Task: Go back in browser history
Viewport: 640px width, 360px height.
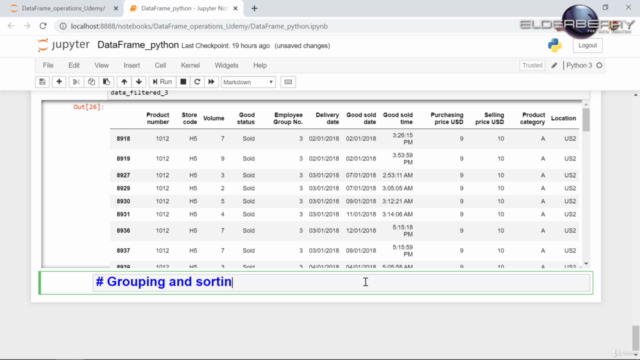Action: point(11,26)
